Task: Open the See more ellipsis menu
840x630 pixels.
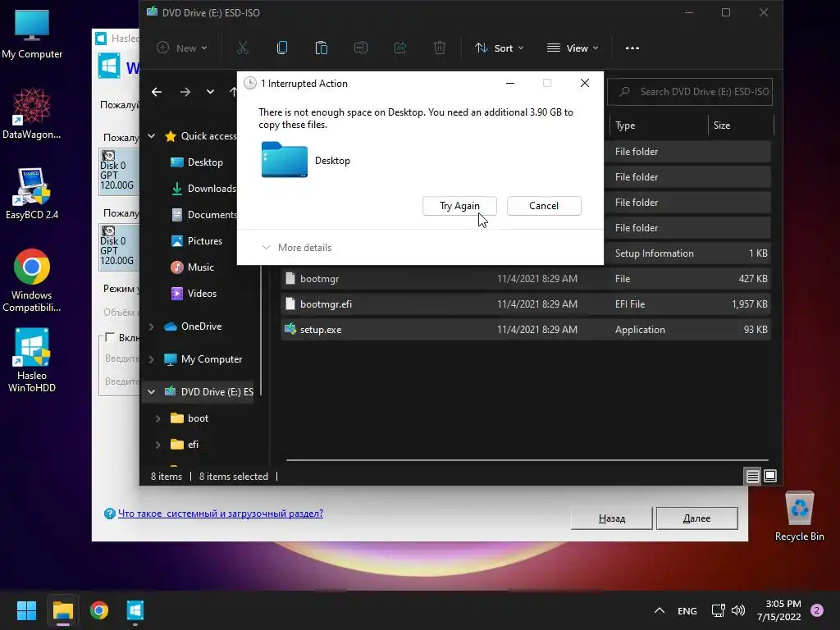Action: point(632,48)
